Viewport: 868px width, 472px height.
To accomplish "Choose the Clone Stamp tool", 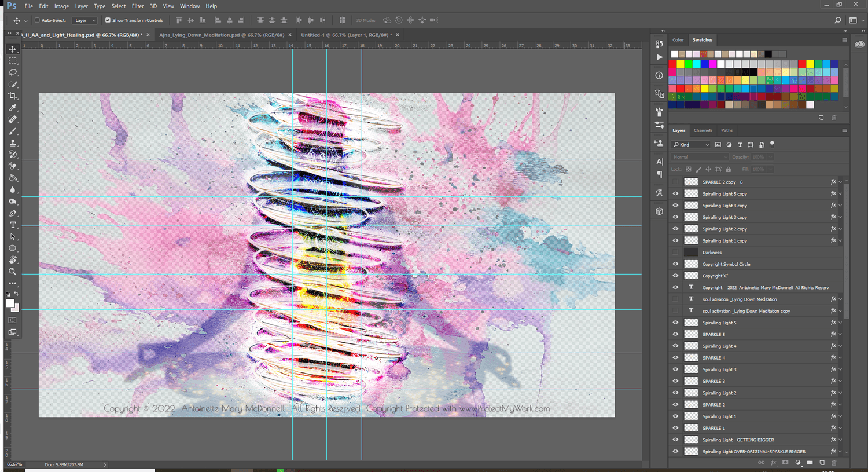I will coord(13,143).
